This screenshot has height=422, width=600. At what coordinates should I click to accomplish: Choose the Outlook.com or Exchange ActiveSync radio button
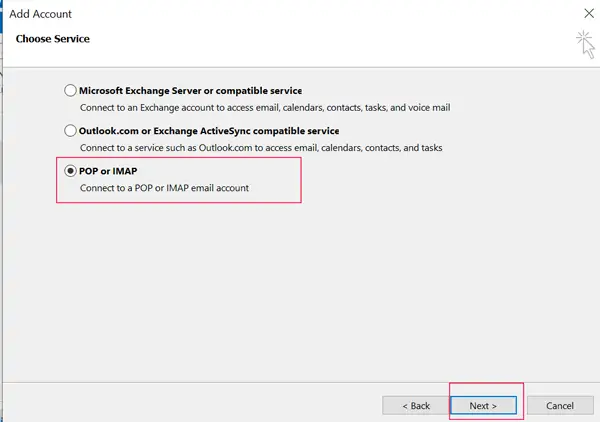(70, 130)
